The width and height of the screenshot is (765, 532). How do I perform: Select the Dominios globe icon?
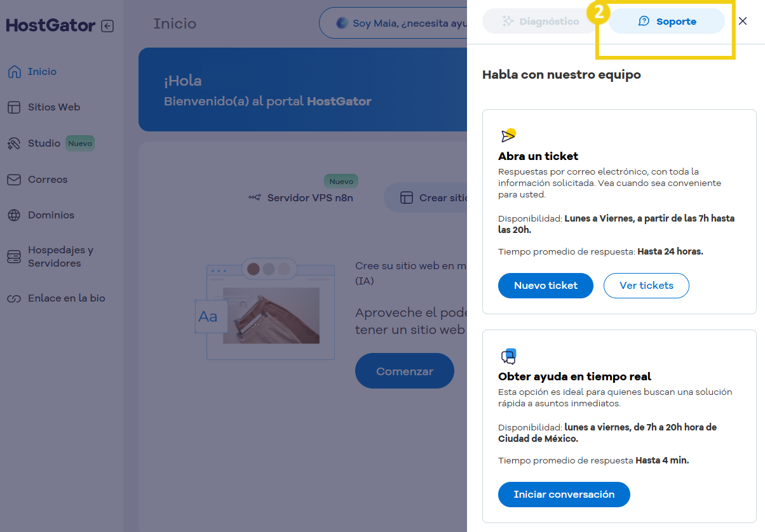14,215
